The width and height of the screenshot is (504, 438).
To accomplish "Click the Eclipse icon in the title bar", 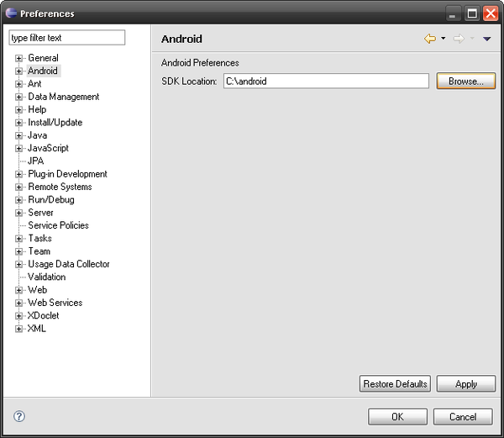I will tap(12, 13).
